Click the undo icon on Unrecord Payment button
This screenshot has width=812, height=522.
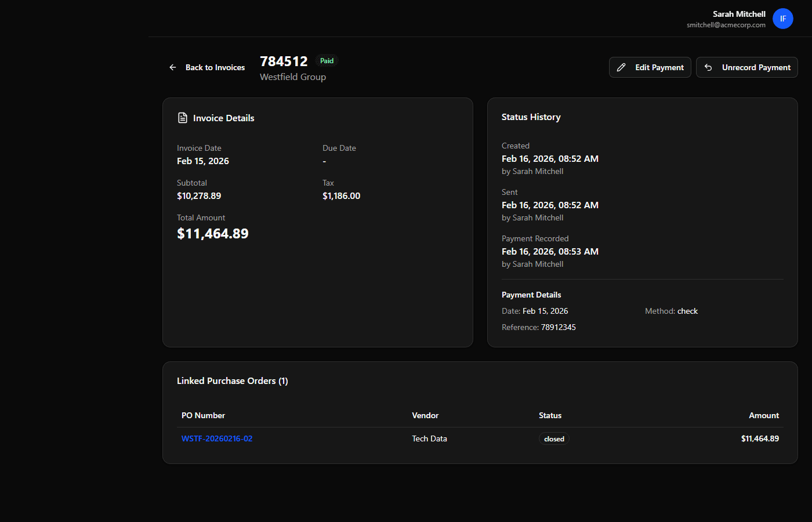(708, 67)
